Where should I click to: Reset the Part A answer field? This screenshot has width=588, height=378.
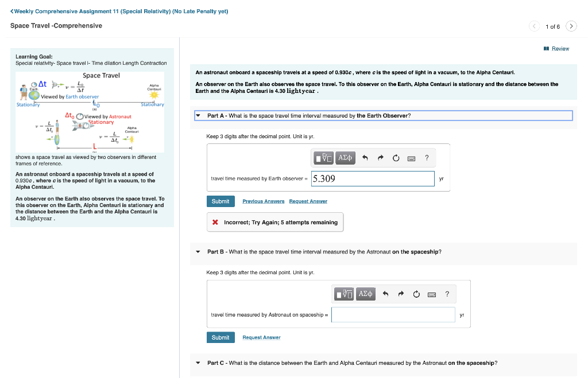pos(396,158)
